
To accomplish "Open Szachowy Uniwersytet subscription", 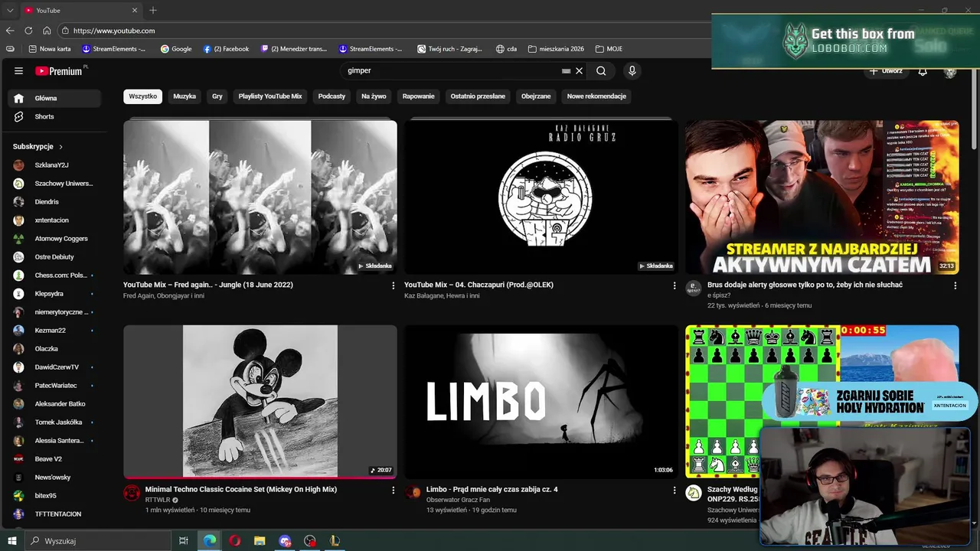I will [54, 184].
